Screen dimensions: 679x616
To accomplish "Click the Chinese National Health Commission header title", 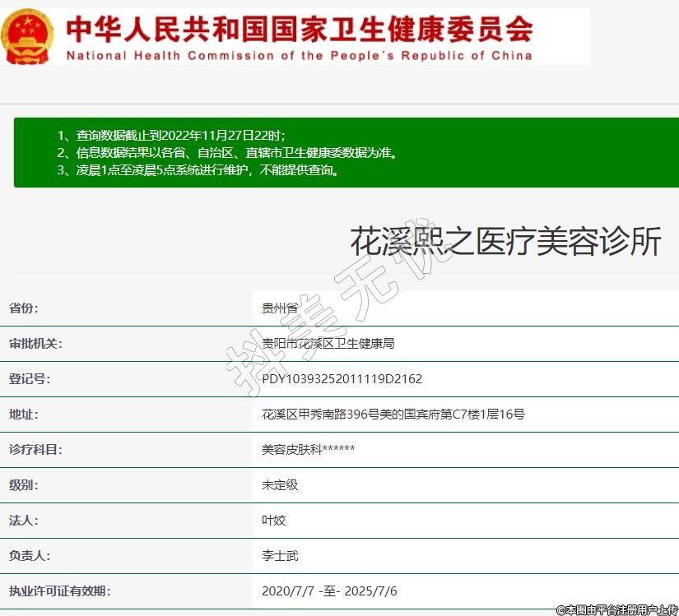I will 299,29.
